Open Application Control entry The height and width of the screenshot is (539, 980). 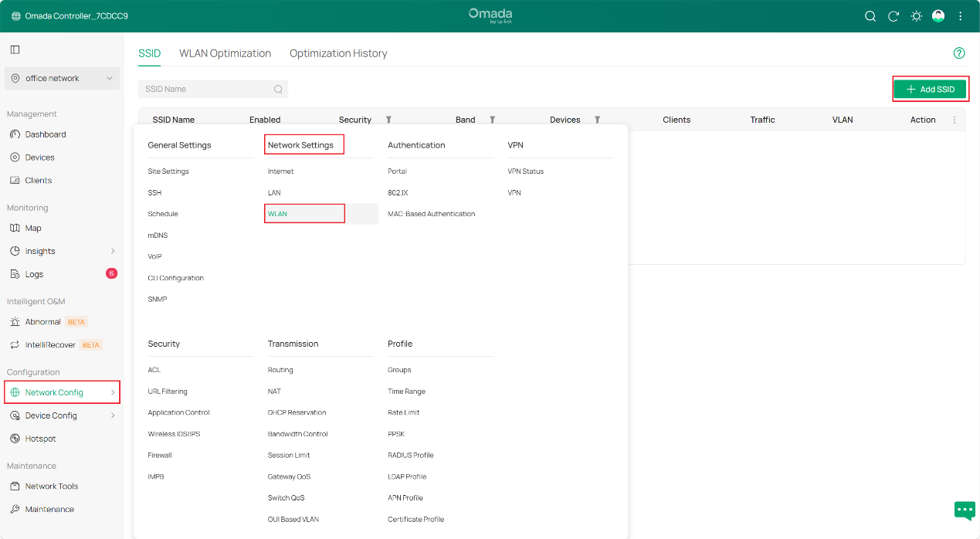(x=179, y=413)
